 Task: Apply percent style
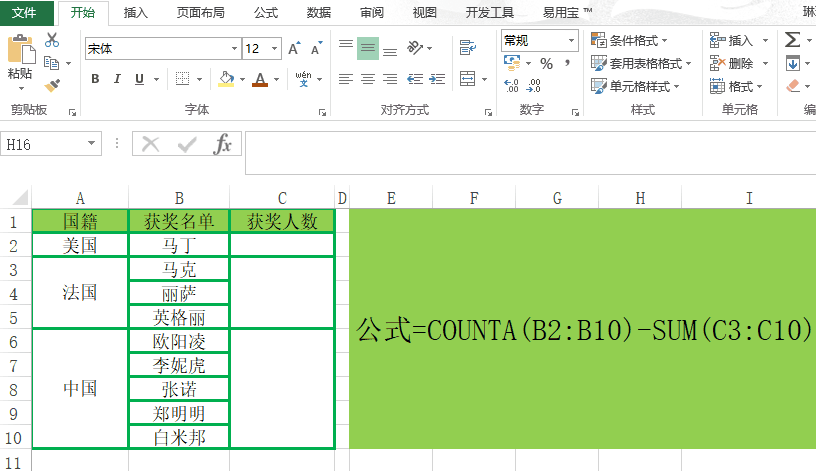546,63
